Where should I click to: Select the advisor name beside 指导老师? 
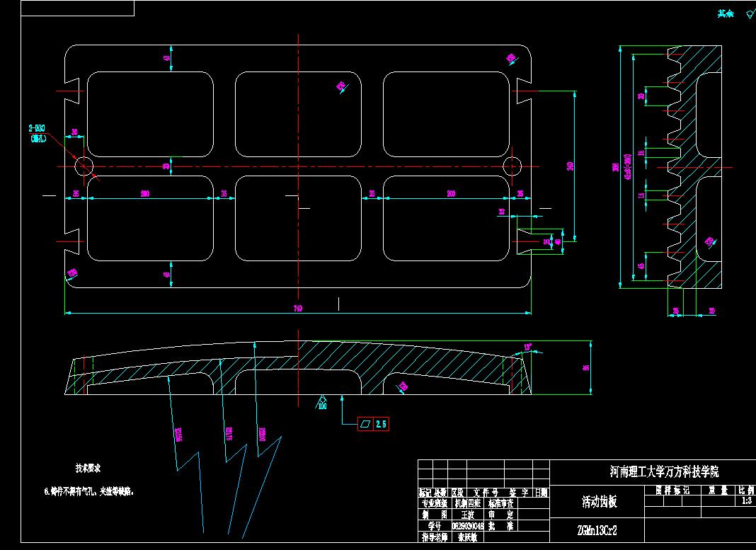468,537
